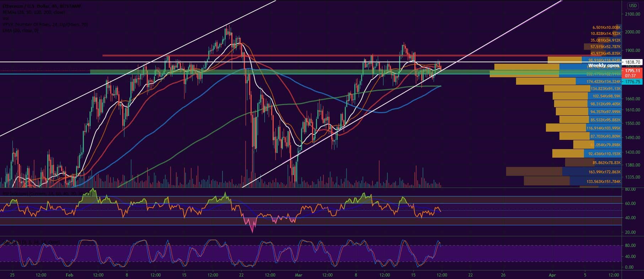This screenshot has height=279, width=644.
Task: Select the 2000.00 price axis tick
Action: (632, 32)
